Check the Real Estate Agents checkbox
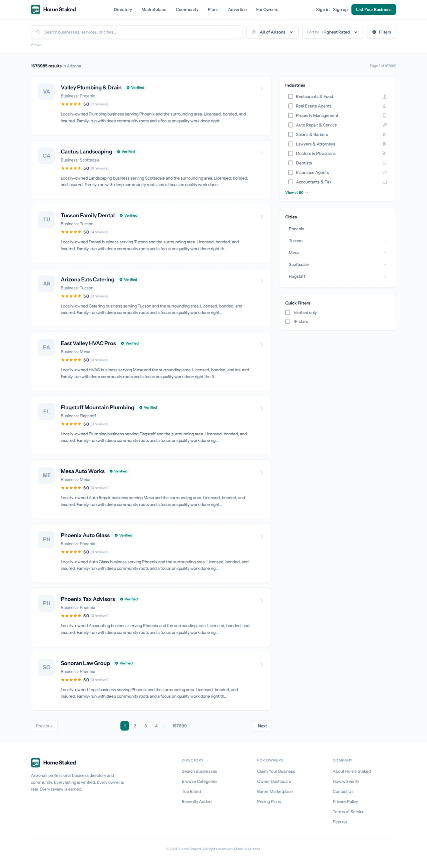The width and height of the screenshot is (427, 868). coord(290,106)
